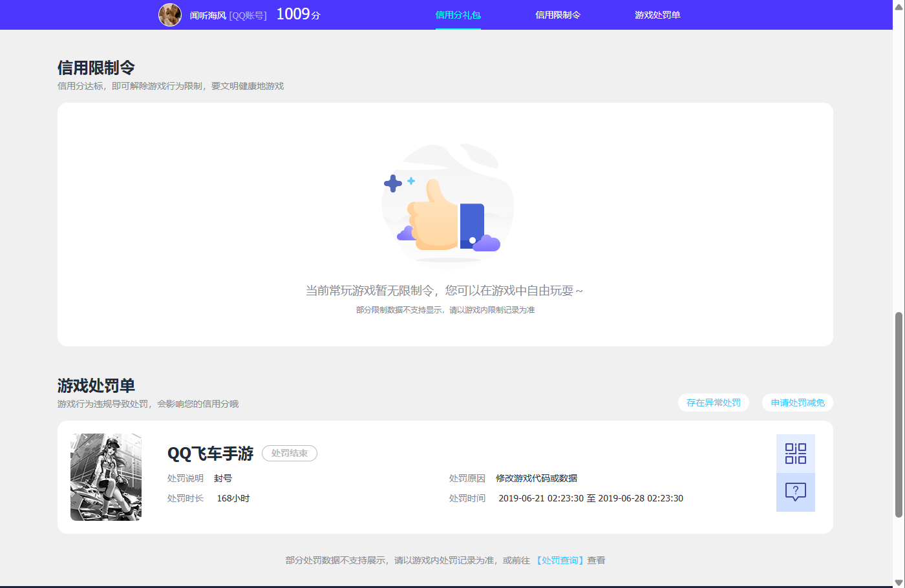The height and width of the screenshot is (588, 905).
Task: Click the thumbs-up illustration image
Action: pos(446,204)
